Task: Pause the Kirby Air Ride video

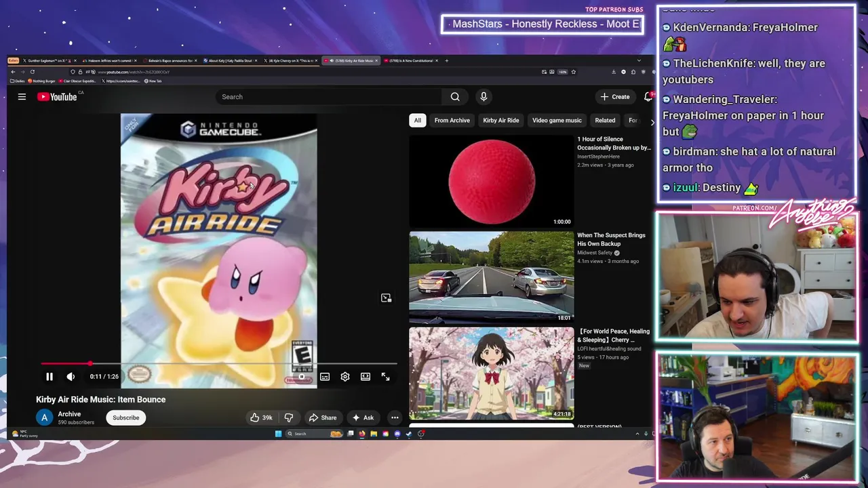Action: click(x=50, y=377)
